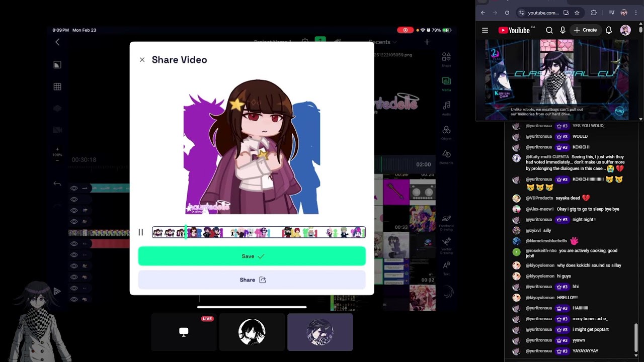Select the Freehand Drawing tool
Viewport: 644px width, 362px height.
pyautogui.click(x=446, y=222)
